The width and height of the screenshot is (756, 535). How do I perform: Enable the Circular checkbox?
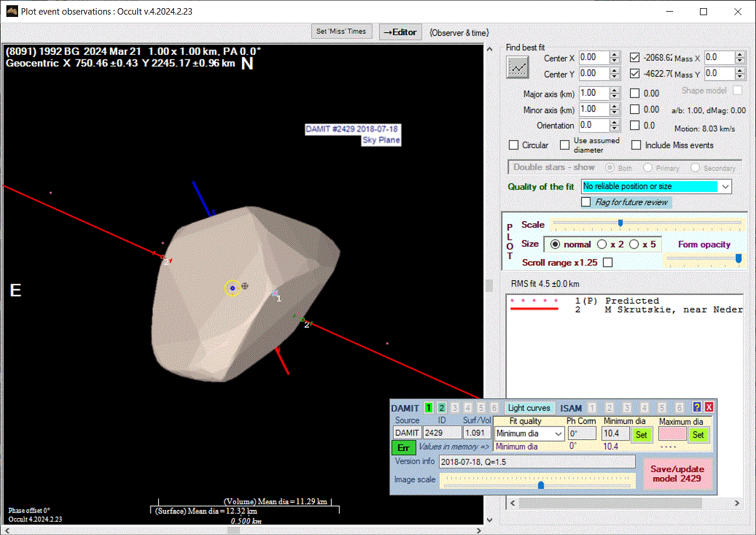(514, 145)
